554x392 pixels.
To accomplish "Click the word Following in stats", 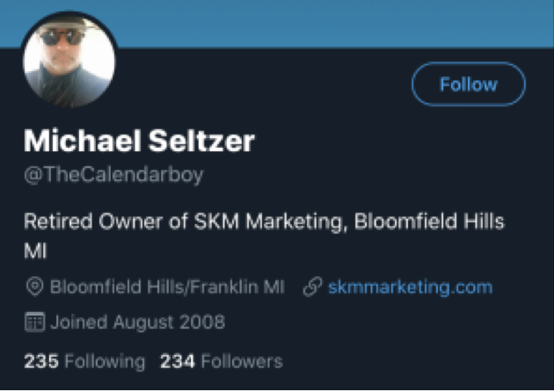I will 105,361.
